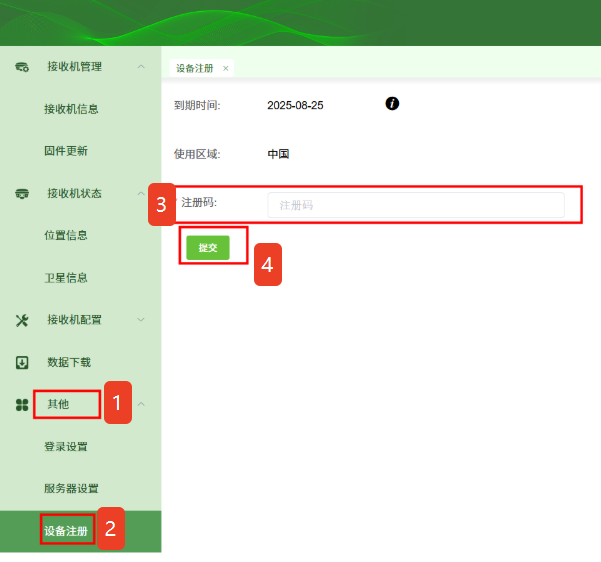601x562 pixels.
Task: Expand the 接收机配置 section chevron
Action: point(141,320)
